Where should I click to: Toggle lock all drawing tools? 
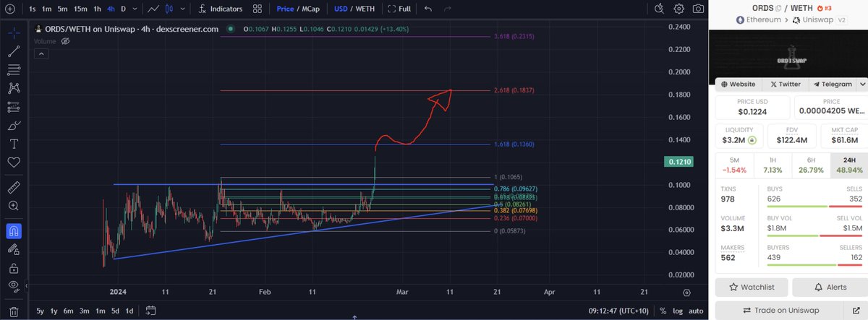(x=14, y=268)
